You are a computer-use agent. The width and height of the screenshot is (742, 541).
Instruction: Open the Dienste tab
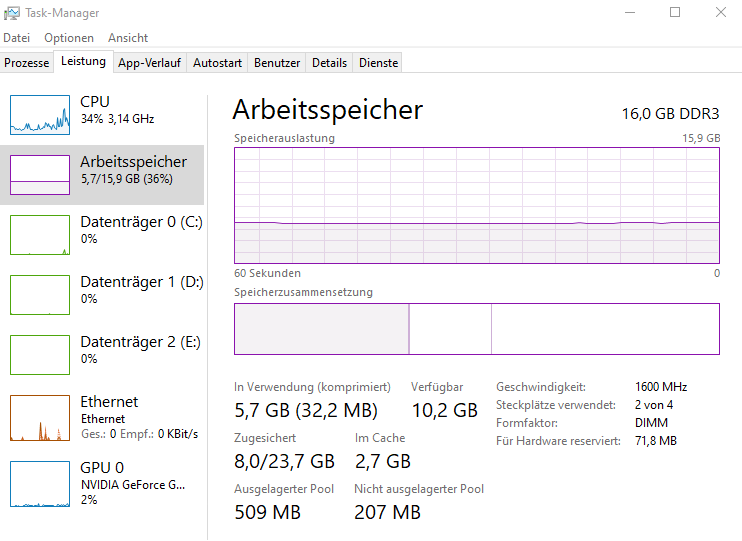tap(378, 63)
